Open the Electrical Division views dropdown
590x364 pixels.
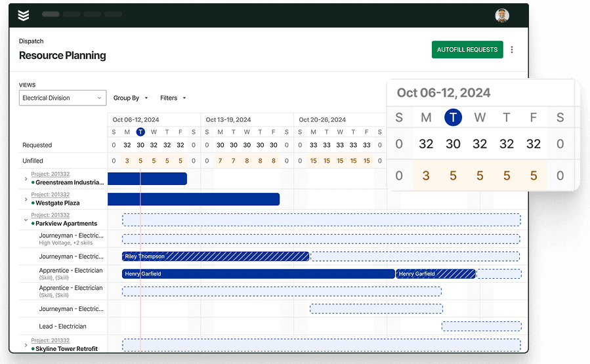click(62, 98)
